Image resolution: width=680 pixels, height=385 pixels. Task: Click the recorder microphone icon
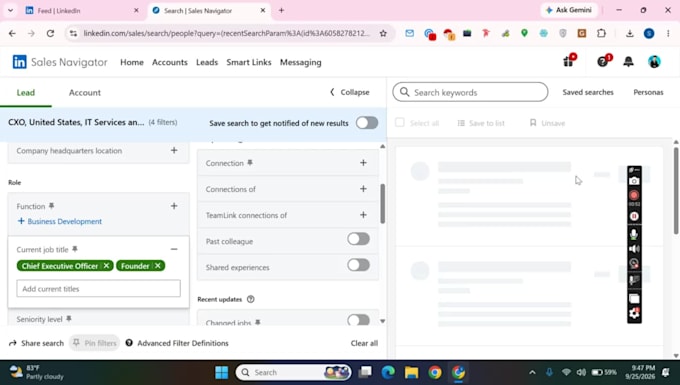coord(634,235)
